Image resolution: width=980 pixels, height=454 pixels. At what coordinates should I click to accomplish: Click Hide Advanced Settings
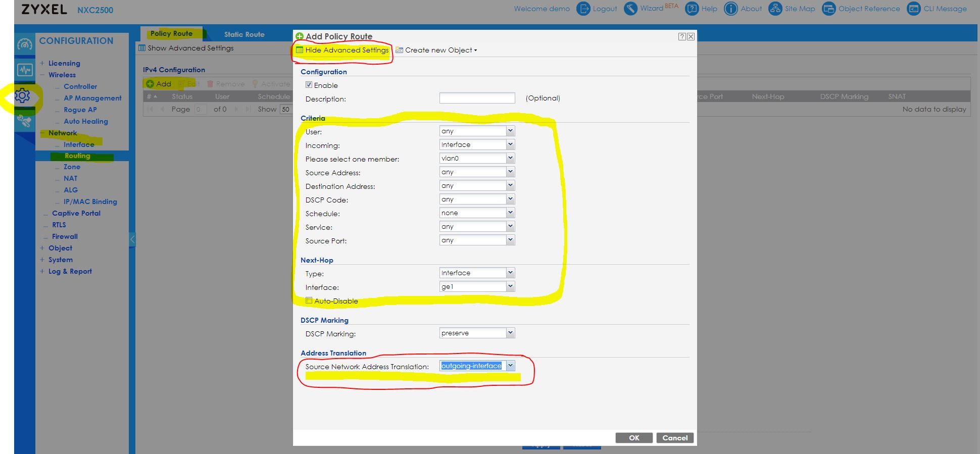[342, 50]
